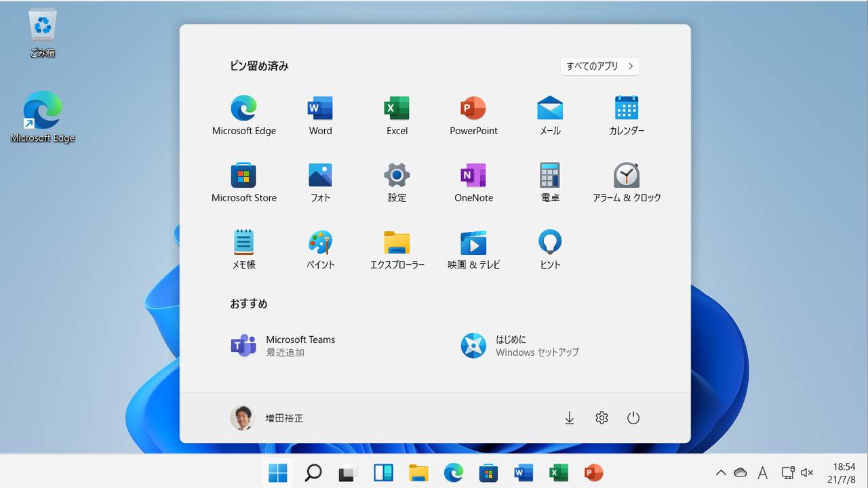868x488 pixels.
Task: Launch Microsoft Store from pinned apps
Action: click(x=244, y=182)
